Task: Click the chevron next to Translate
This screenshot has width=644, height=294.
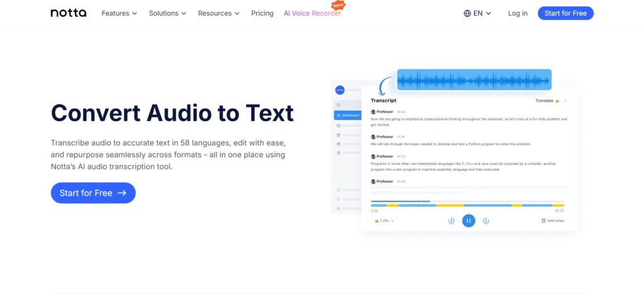Action: [x=565, y=101]
